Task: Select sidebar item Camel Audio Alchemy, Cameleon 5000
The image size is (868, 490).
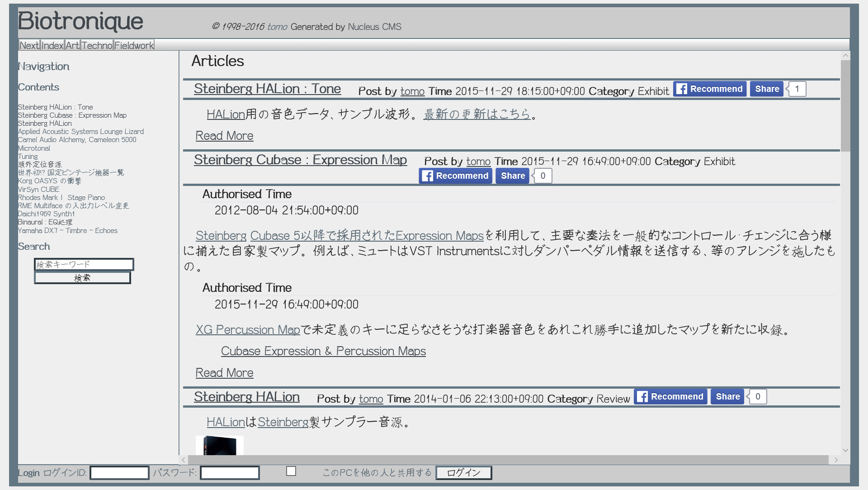Action: pos(77,140)
